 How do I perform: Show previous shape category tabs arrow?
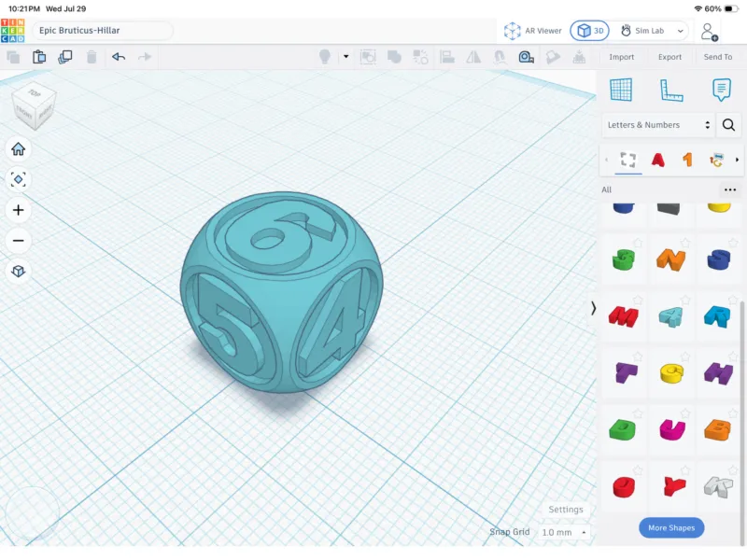coord(606,160)
